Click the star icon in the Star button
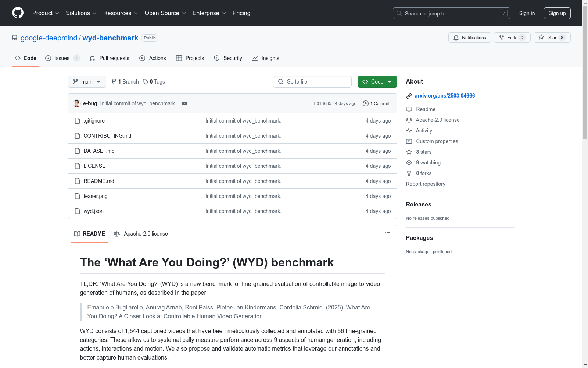Screen dimensions: 588x368 tap(541, 37)
